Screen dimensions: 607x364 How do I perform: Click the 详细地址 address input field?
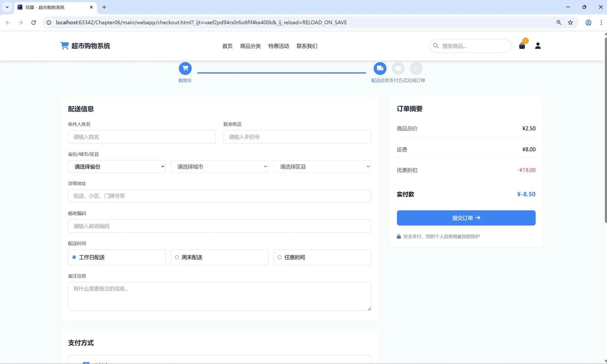click(x=219, y=195)
